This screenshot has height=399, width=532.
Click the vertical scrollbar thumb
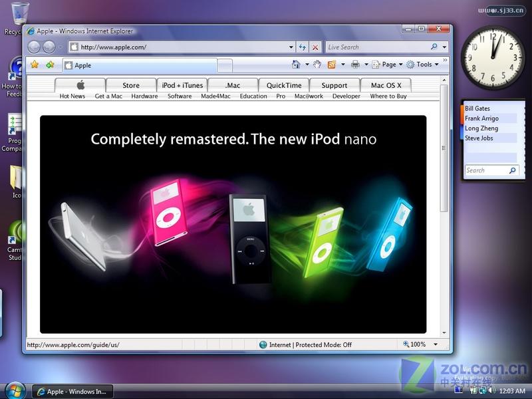point(444,148)
